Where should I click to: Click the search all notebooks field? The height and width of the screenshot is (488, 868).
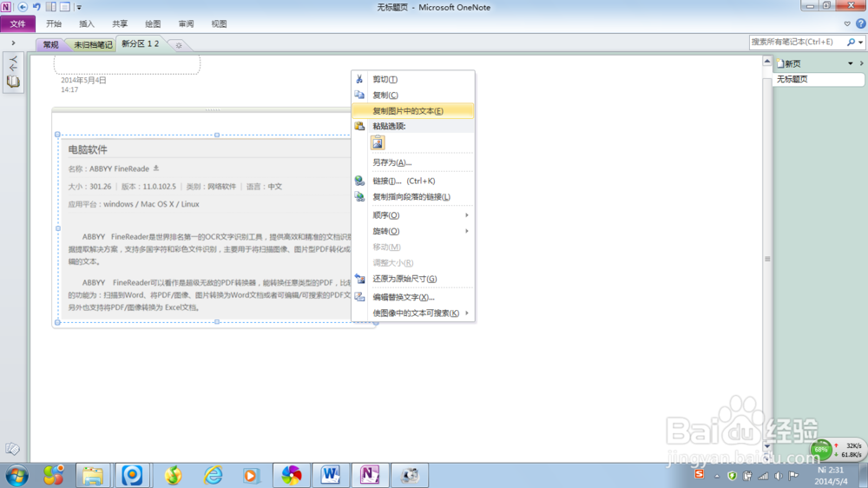[796, 42]
